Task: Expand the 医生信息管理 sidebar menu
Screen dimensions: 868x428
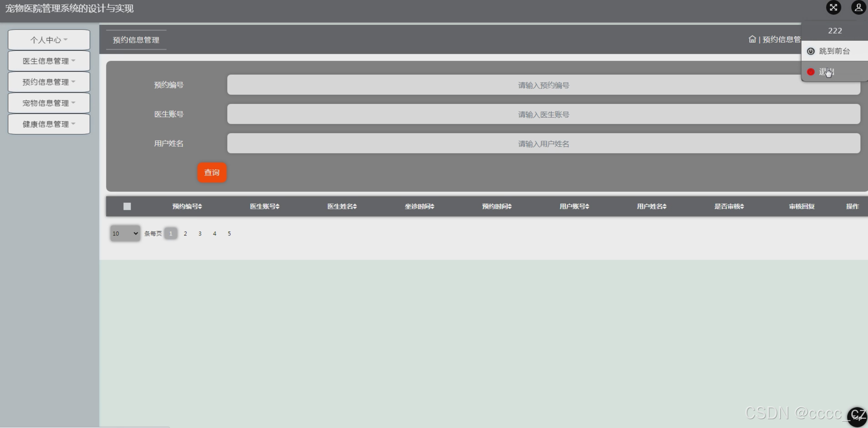Action: (x=49, y=61)
